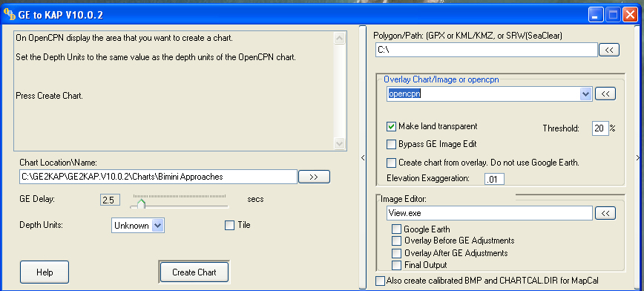Screen dimensions: 644x291
Task: Browse Polygon/Path file with << button
Action: click(x=609, y=50)
